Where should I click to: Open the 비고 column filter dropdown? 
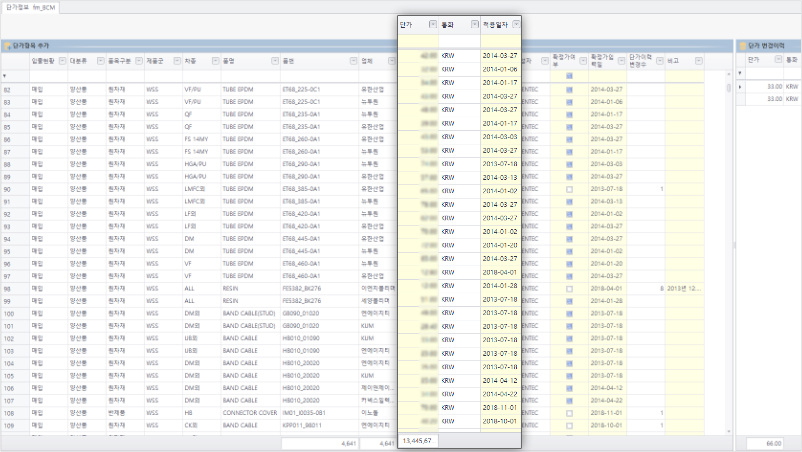[x=699, y=61]
